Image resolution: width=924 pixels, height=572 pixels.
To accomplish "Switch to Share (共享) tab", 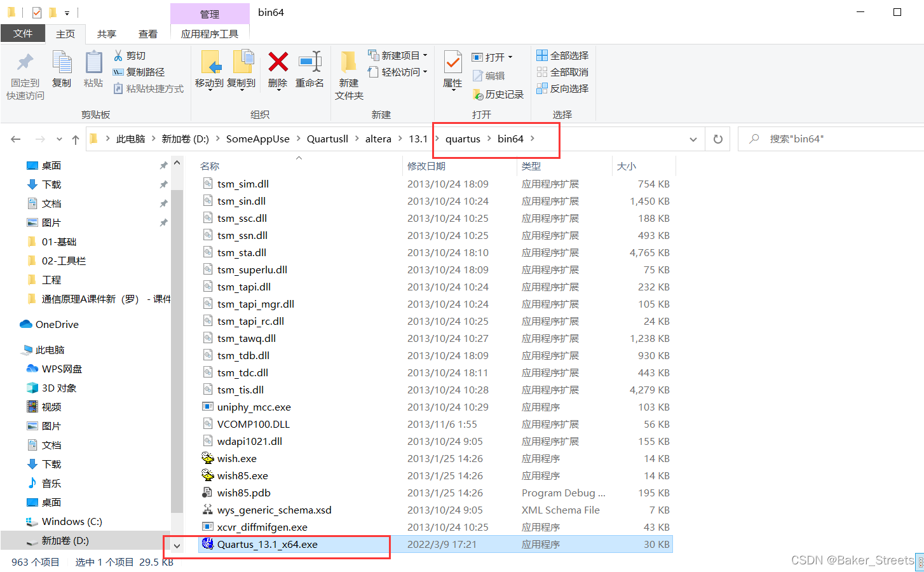I will [x=107, y=34].
